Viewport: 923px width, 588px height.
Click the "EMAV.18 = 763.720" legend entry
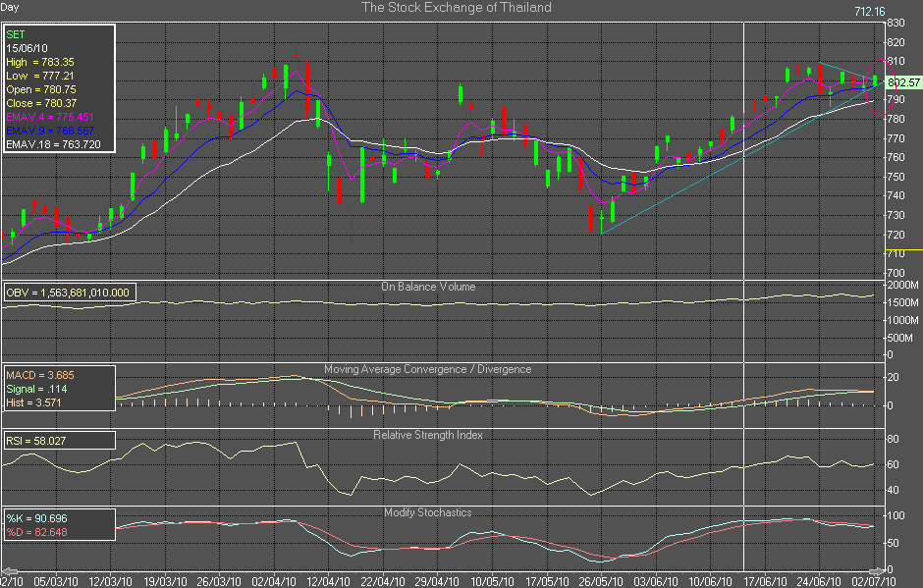click(x=53, y=144)
